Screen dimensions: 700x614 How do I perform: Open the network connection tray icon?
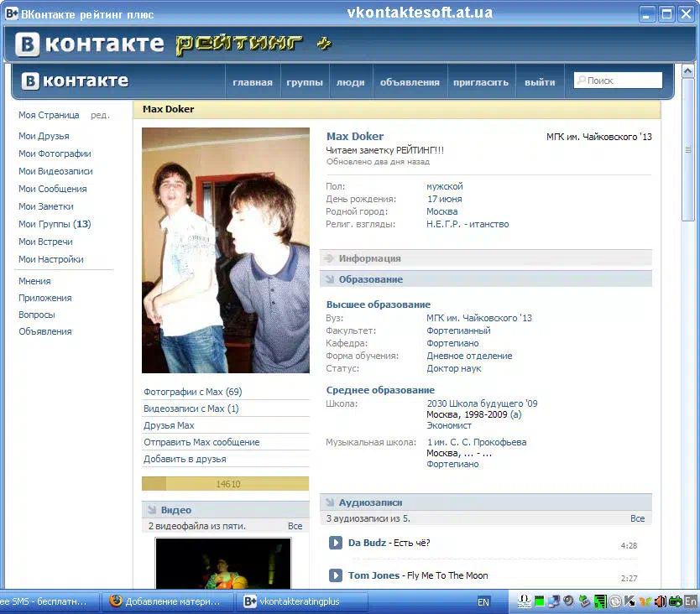click(555, 601)
